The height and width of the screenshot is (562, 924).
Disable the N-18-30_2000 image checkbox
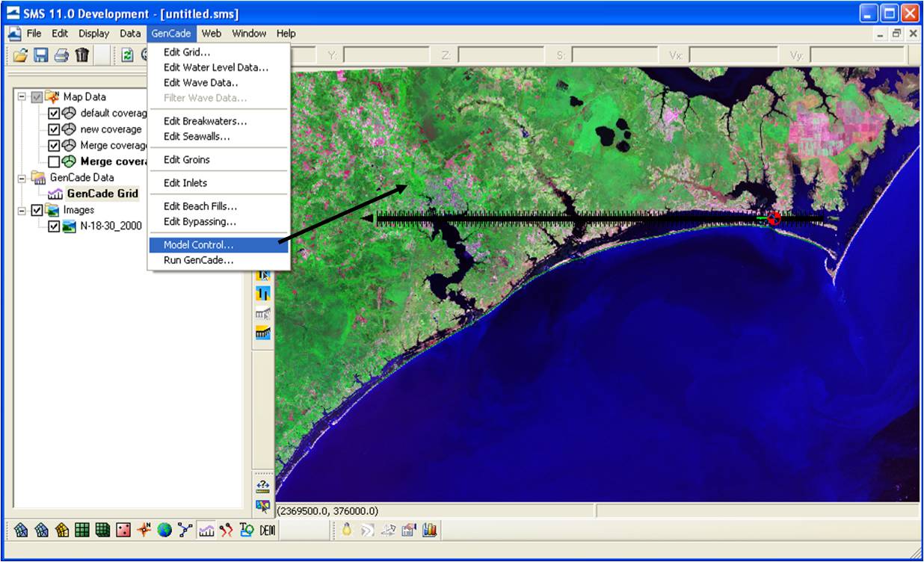tap(54, 226)
